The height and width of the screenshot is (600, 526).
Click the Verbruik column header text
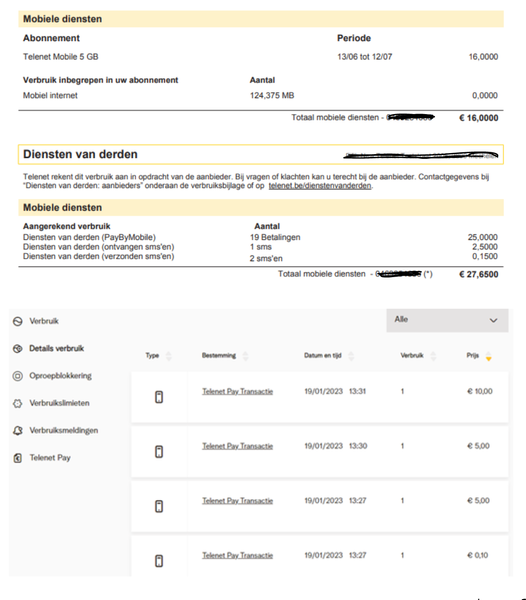[x=412, y=355]
